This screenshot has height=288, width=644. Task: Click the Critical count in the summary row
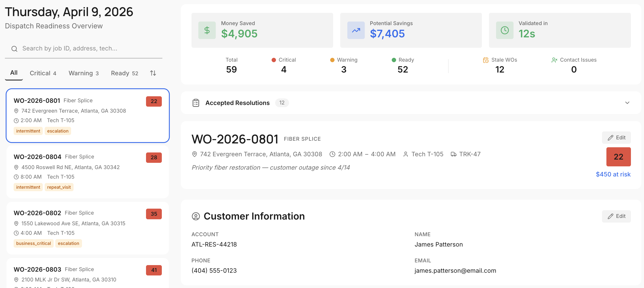click(284, 70)
